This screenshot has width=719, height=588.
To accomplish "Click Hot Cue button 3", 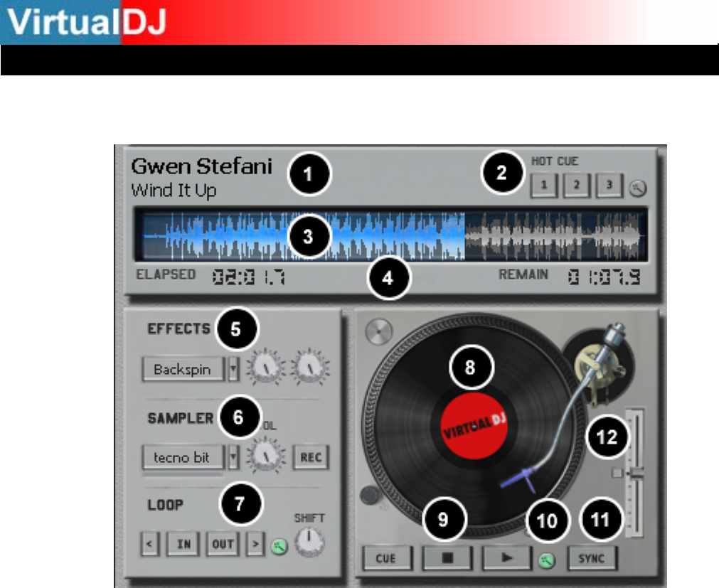I will [x=609, y=185].
